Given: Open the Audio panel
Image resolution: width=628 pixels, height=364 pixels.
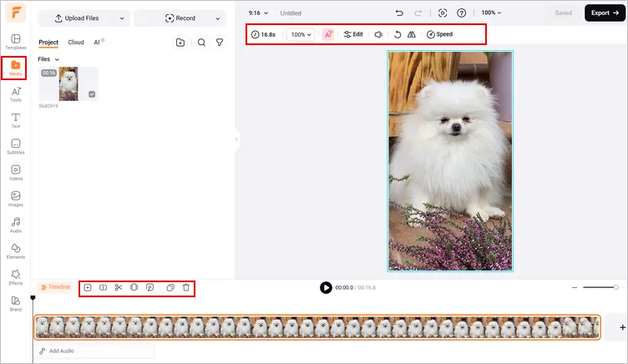Looking at the screenshot, I should 16,225.
